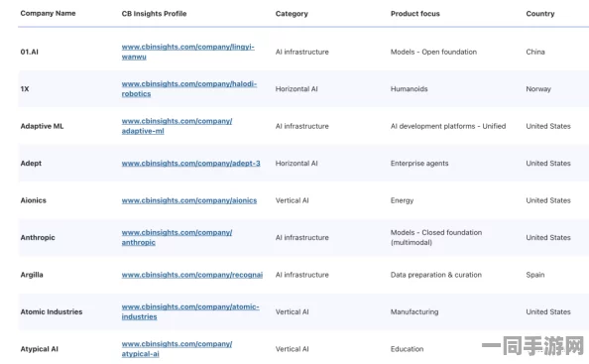The height and width of the screenshot is (364, 589).
Task: Click the Norway country cell
Action: [x=538, y=89]
